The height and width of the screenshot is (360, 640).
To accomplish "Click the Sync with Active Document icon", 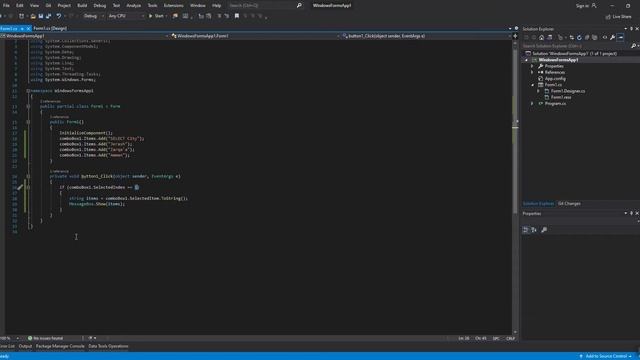I will [x=571, y=38].
